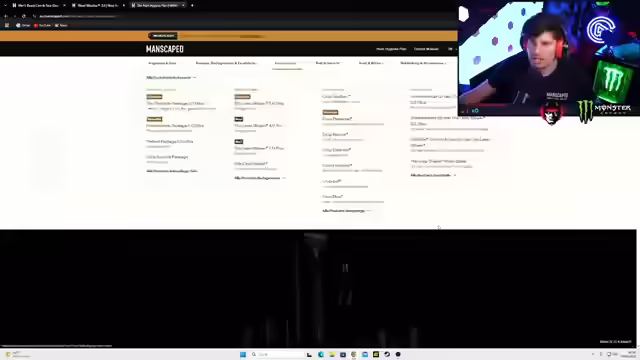This screenshot has height=360, width=640.
Task: Open the weather widget in the taskbar corner
Action: click(x=18, y=354)
